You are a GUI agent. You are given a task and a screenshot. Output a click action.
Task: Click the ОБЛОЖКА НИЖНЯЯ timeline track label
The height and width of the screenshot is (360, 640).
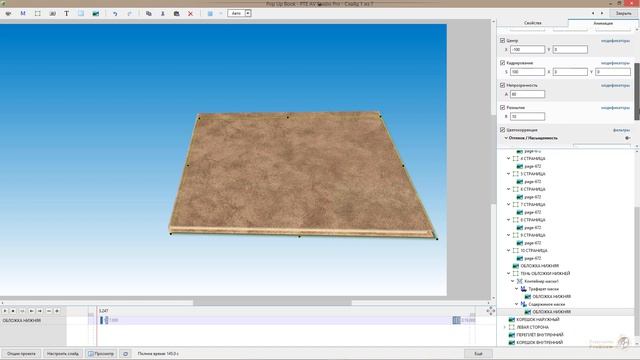coord(22,320)
